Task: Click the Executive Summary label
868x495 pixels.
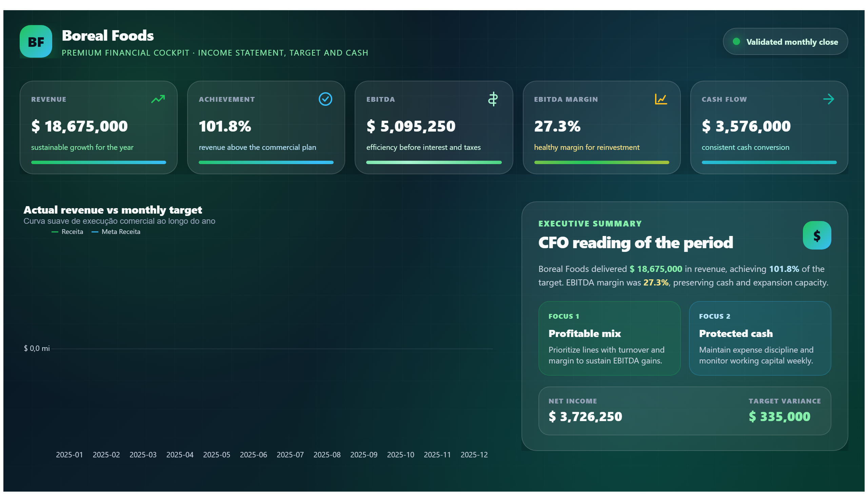Action: 590,223
